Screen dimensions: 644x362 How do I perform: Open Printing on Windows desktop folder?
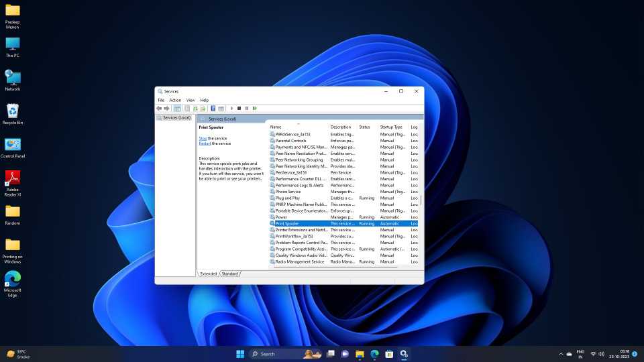13,251
